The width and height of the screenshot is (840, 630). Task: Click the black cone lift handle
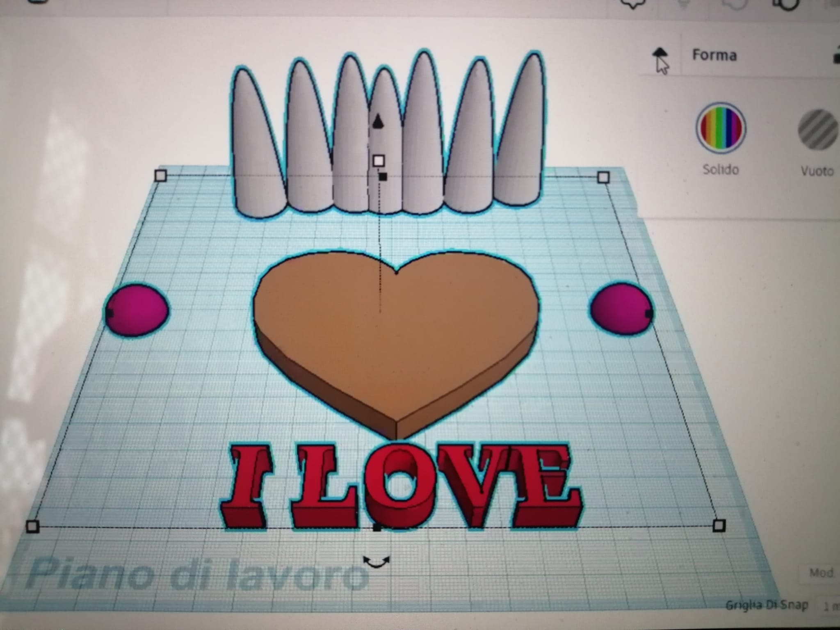[378, 121]
